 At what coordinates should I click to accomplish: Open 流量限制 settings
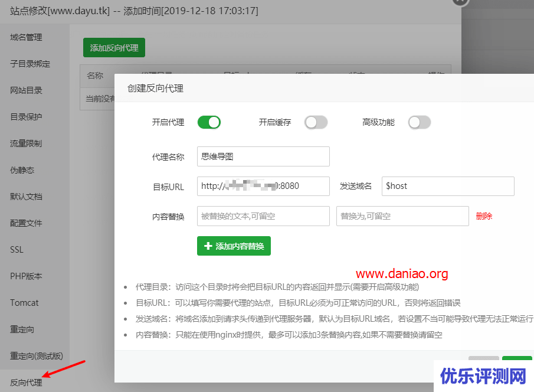click(26, 143)
